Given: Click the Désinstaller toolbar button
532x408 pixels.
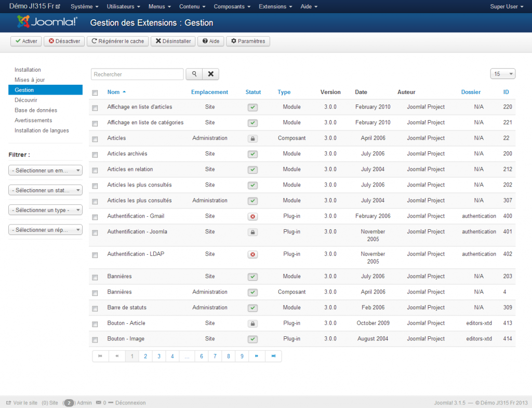Looking at the screenshot, I should (x=172, y=41).
